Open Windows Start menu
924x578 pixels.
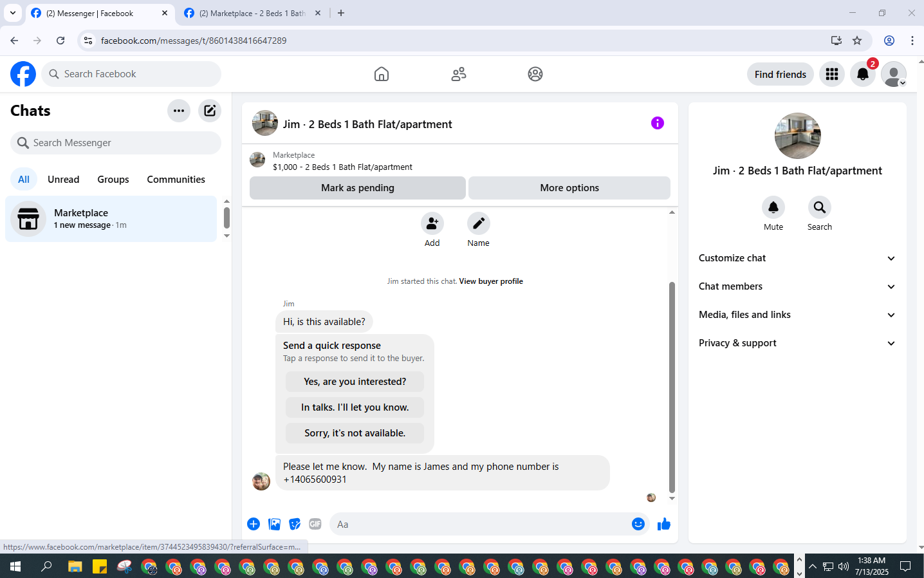[x=15, y=566]
